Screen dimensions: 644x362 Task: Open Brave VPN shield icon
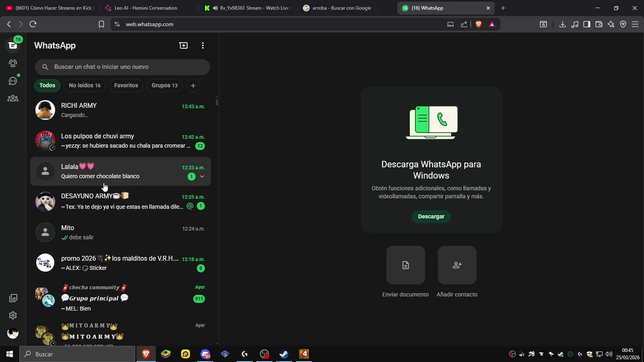(x=623, y=24)
